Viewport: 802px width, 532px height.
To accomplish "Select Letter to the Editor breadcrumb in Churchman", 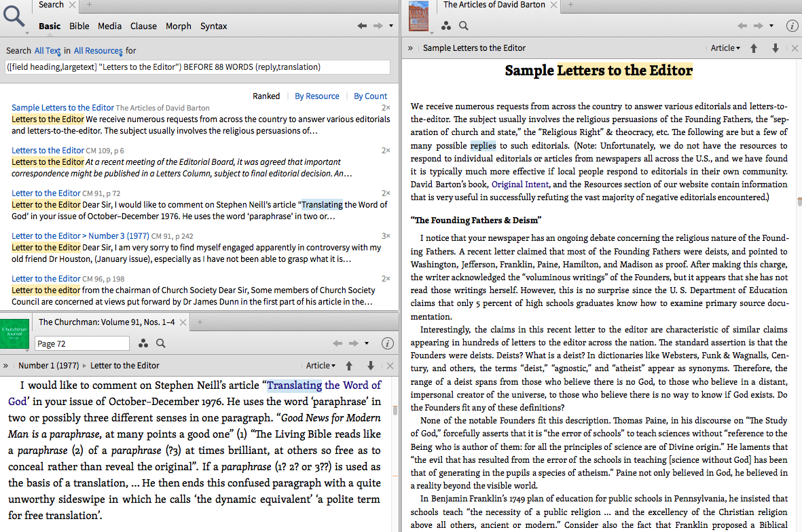I will click(x=125, y=365).
